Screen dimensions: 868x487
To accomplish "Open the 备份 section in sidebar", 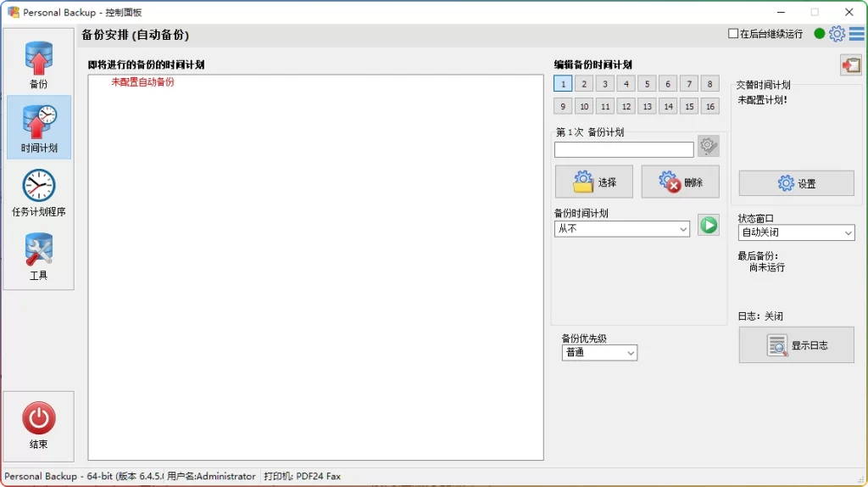I will tap(39, 64).
